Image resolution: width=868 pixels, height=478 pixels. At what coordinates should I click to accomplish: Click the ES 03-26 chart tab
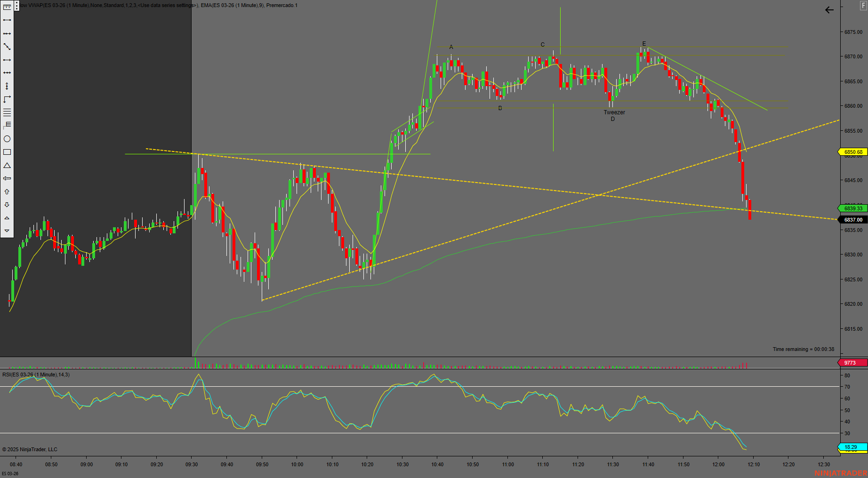[x=10, y=473]
